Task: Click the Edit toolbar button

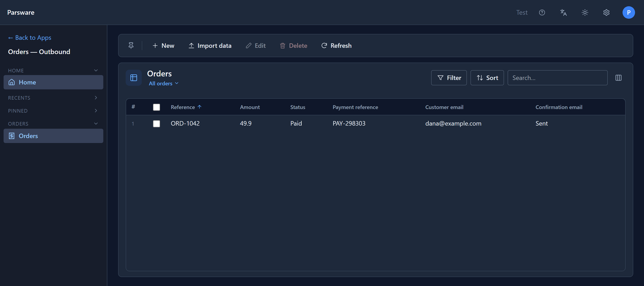Action: coord(256,45)
